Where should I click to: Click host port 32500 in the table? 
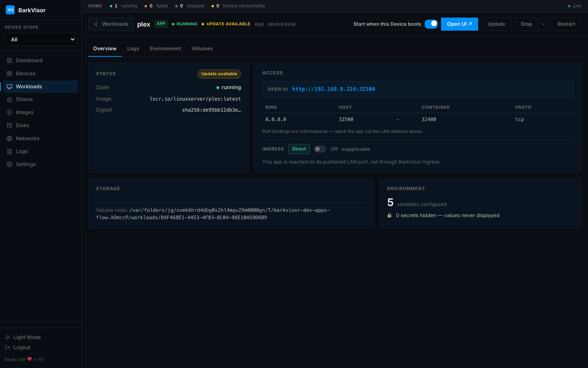click(346, 119)
